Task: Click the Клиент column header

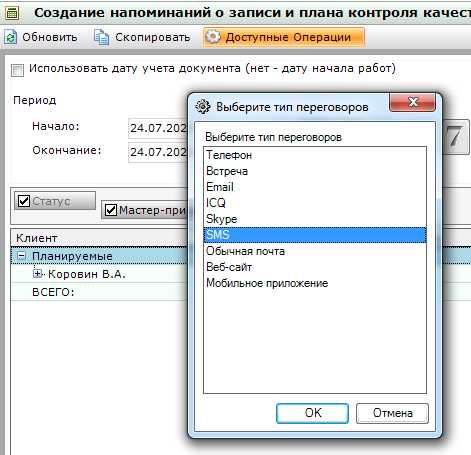Action: tap(99, 238)
